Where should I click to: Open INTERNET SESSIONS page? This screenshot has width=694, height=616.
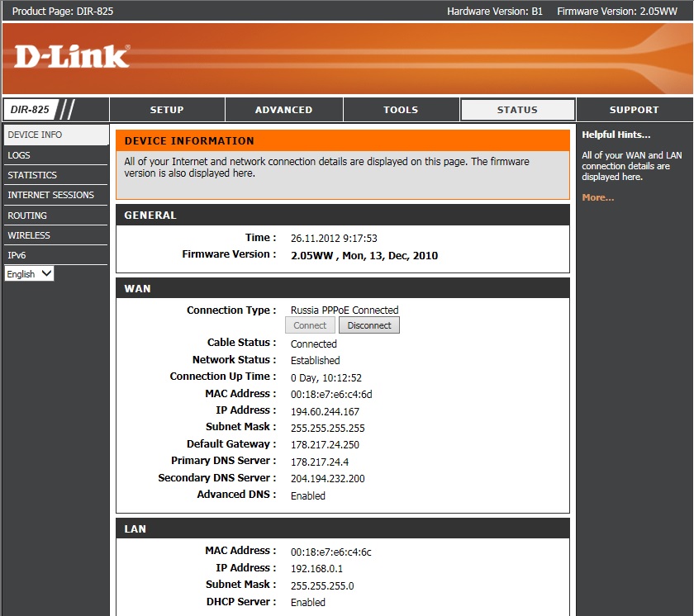click(56, 195)
